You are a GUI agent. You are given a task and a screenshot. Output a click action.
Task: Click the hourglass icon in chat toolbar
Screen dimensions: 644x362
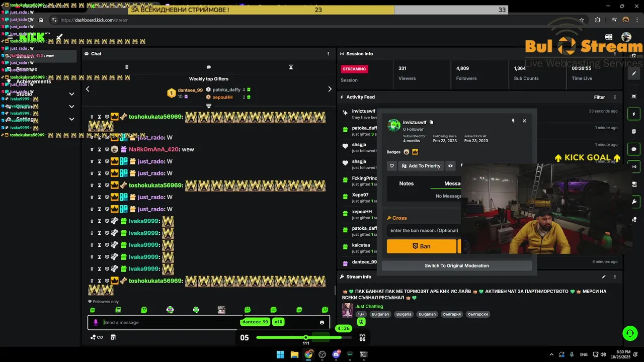pyautogui.click(x=291, y=67)
